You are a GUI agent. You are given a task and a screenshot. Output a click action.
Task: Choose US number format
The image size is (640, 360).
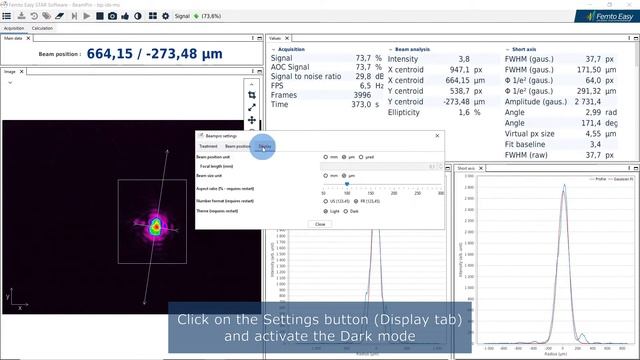point(325,201)
